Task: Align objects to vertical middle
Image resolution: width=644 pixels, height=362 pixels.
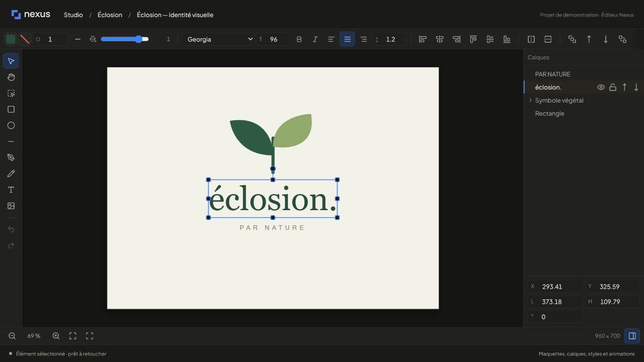Action: pyautogui.click(x=490, y=39)
